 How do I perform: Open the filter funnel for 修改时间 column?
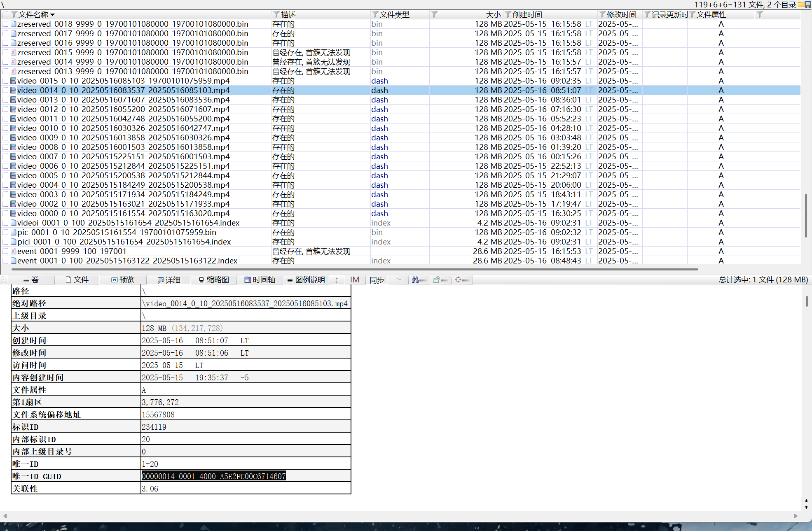coord(602,15)
